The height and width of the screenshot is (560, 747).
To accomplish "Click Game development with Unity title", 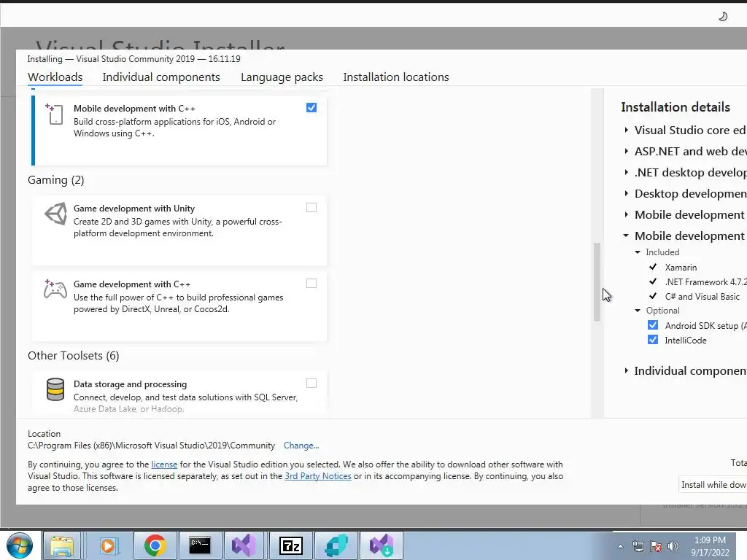I will [134, 209].
